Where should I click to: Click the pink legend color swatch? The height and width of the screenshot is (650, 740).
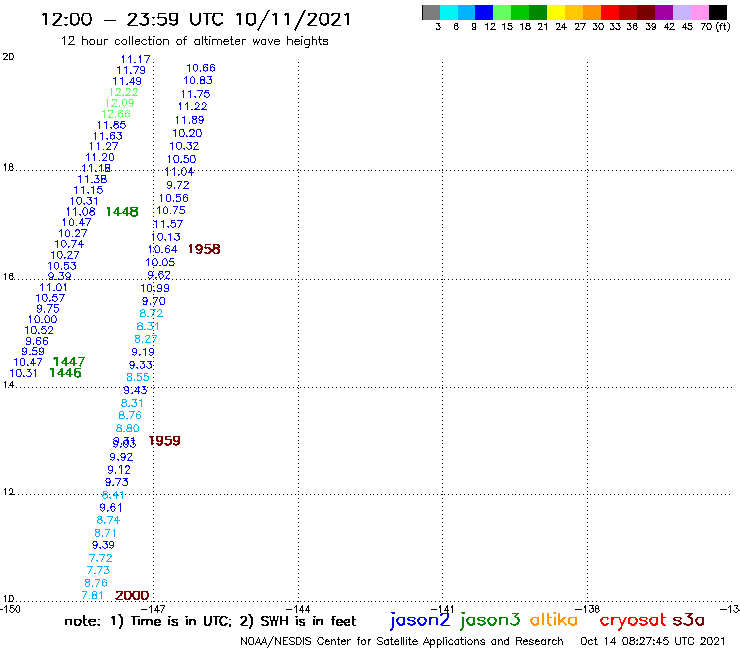point(699,12)
